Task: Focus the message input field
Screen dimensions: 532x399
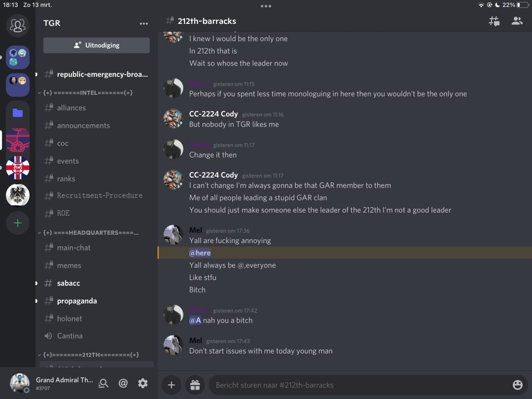Action: [x=358, y=385]
